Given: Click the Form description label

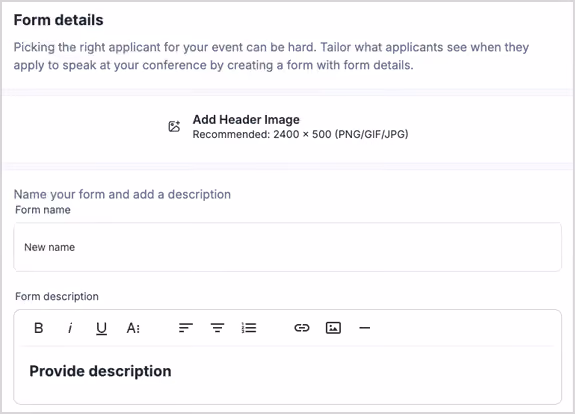Looking at the screenshot, I should pyautogui.click(x=57, y=296).
